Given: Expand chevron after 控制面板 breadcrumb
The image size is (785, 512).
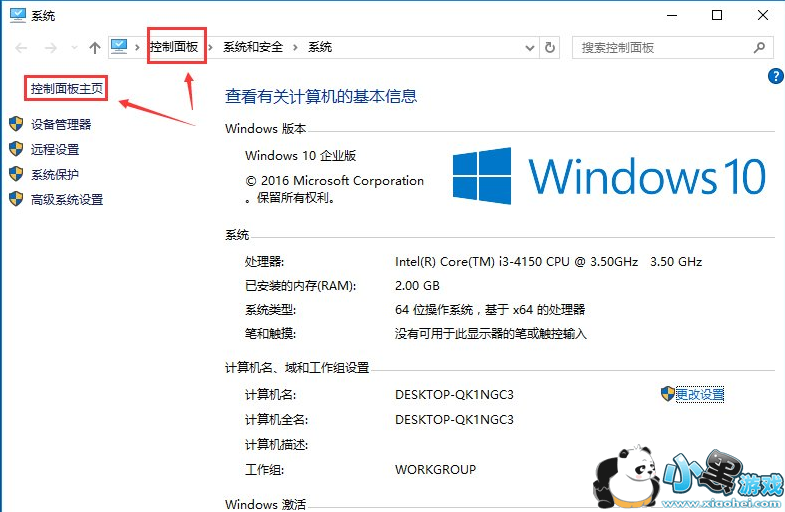Looking at the screenshot, I should 210,48.
